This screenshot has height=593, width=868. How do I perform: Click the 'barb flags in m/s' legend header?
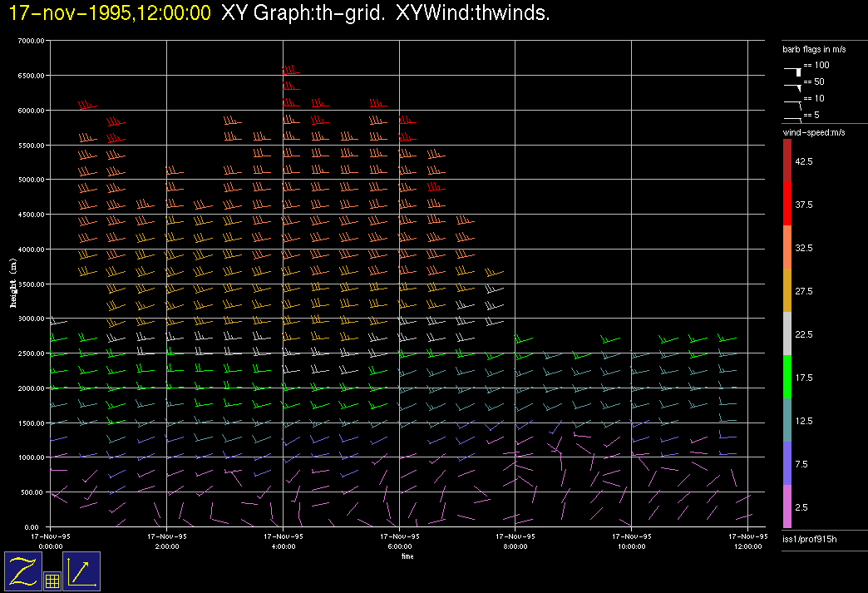pos(813,50)
